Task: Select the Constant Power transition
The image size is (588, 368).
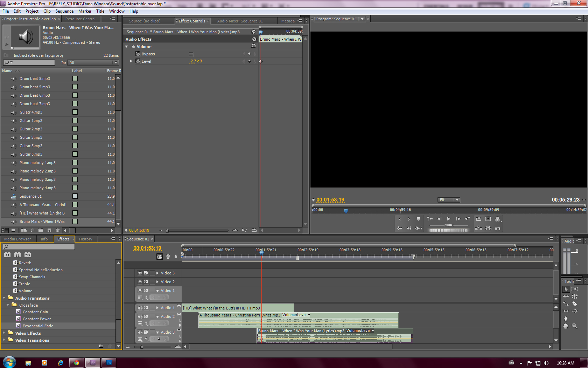Action: [37, 319]
